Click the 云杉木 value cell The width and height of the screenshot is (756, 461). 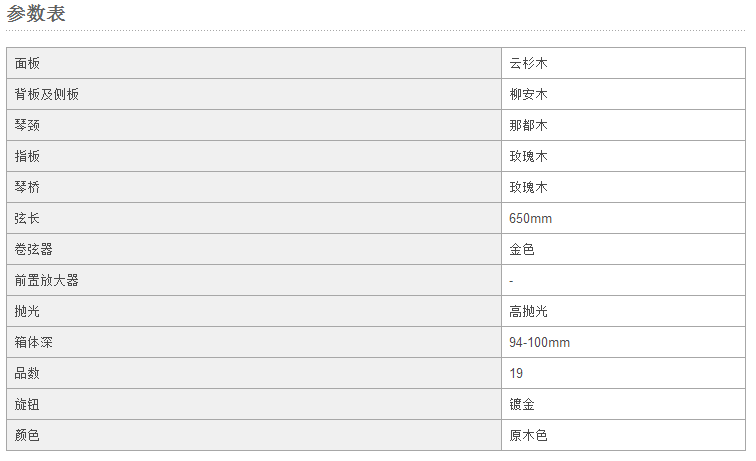pos(623,63)
